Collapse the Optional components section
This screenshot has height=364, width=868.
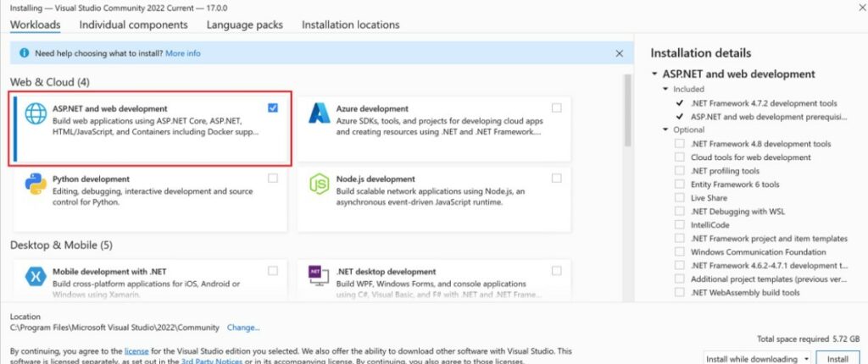pyautogui.click(x=665, y=130)
